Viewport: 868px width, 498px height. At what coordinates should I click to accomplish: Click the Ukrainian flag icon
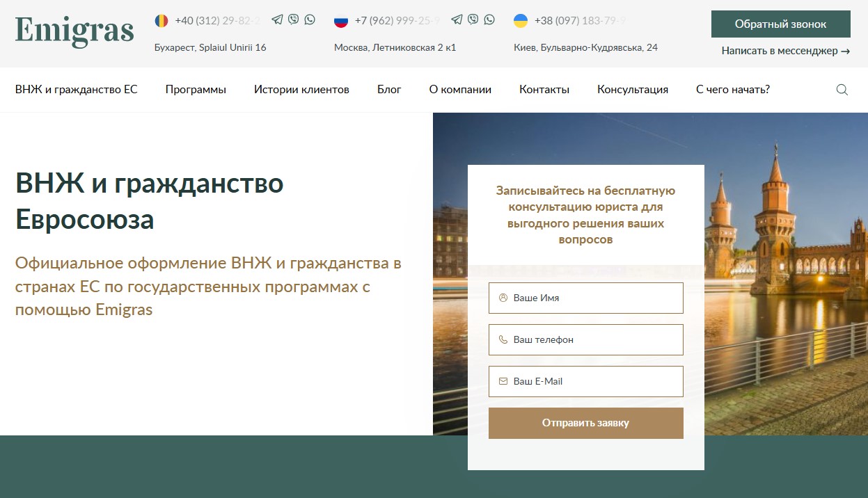click(521, 21)
